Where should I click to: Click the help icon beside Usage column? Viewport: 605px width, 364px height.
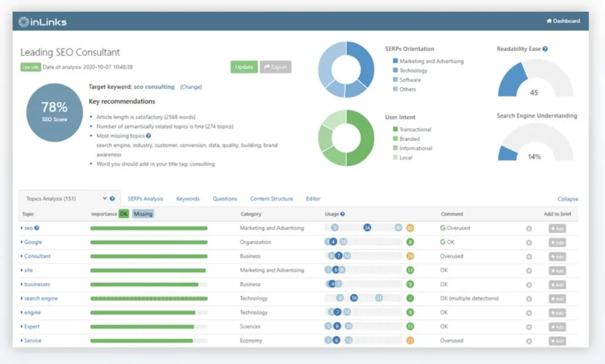343,214
